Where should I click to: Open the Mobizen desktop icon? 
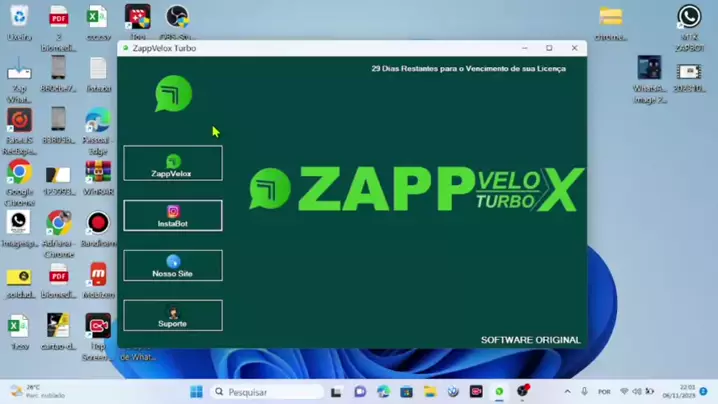pos(98,275)
